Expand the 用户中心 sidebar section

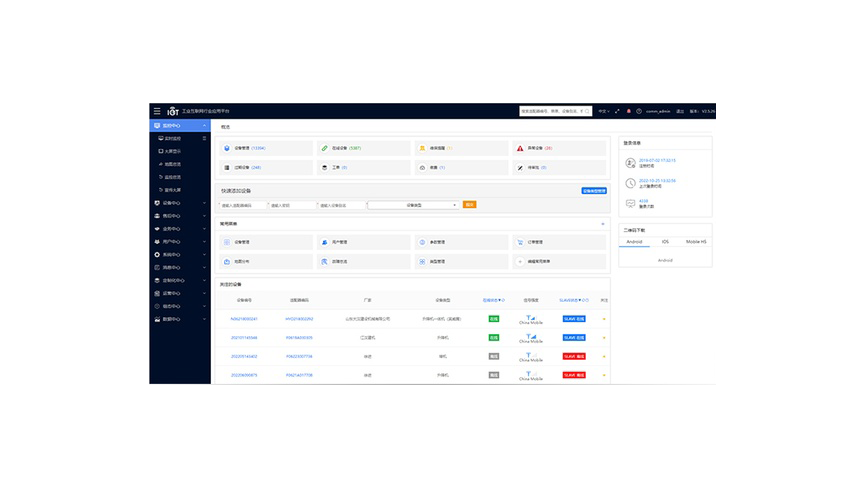tap(180, 241)
